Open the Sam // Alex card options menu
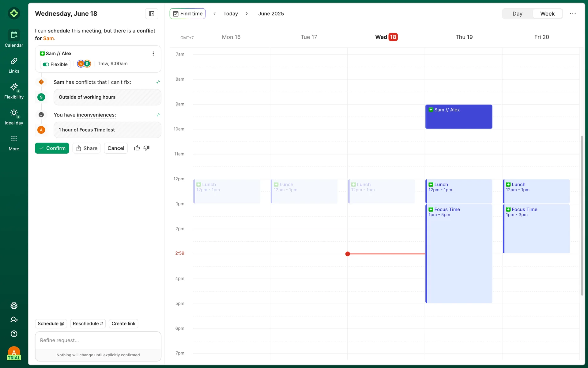The image size is (588, 368). click(x=153, y=54)
